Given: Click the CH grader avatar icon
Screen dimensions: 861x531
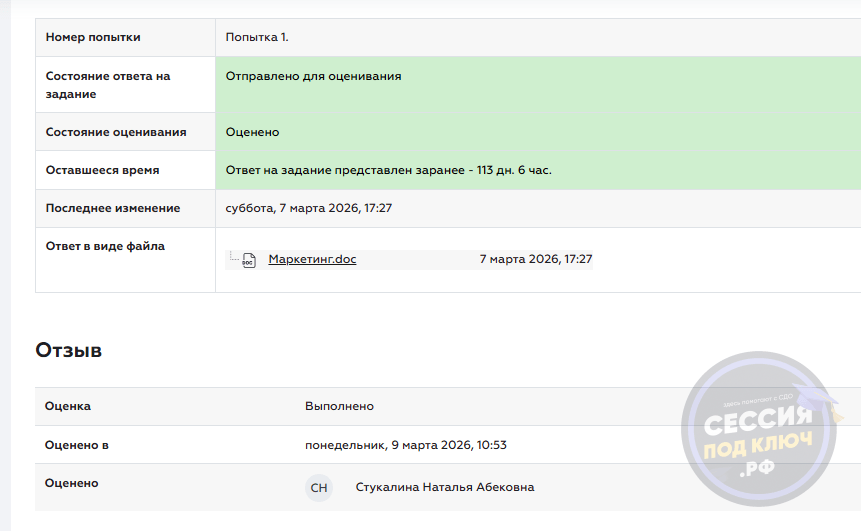Looking at the screenshot, I should click(x=319, y=488).
